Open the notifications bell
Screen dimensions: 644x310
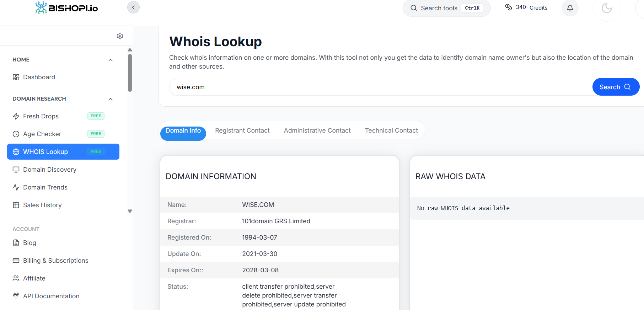click(570, 8)
